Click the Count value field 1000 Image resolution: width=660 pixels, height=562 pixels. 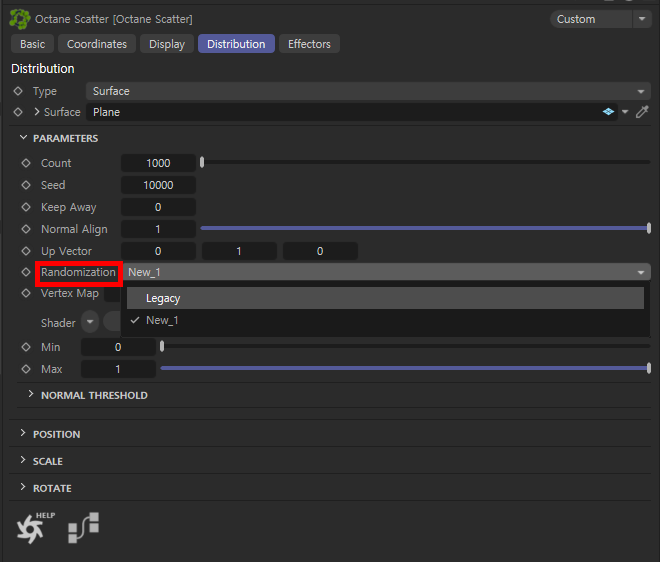tap(158, 163)
